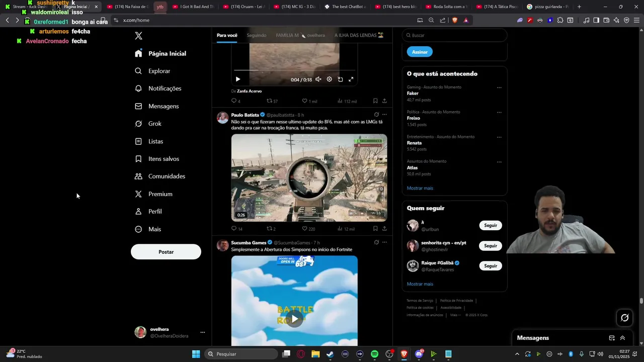Click Mostrar mais under trending topics
644x362 pixels.
point(420,188)
